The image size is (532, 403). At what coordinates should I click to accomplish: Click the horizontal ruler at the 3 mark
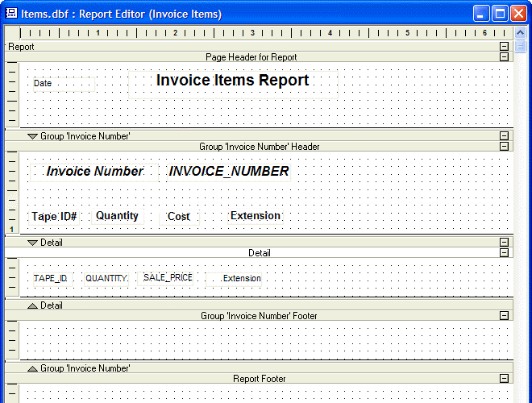click(x=252, y=33)
